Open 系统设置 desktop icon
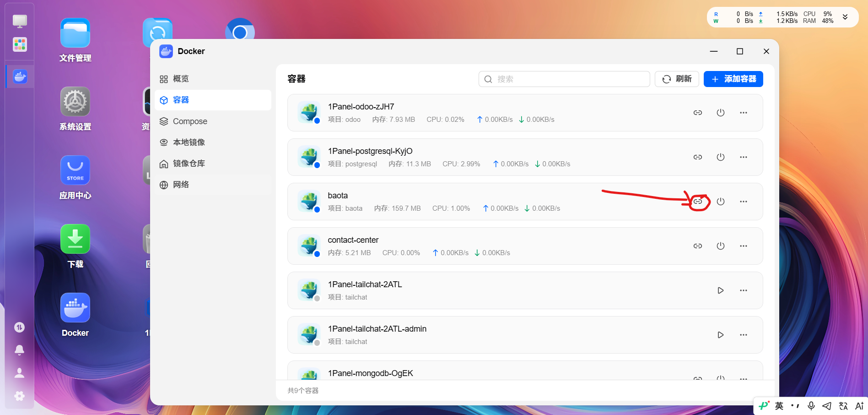Image resolution: width=868 pixels, height=415 pixels. [x=75, y=109]
